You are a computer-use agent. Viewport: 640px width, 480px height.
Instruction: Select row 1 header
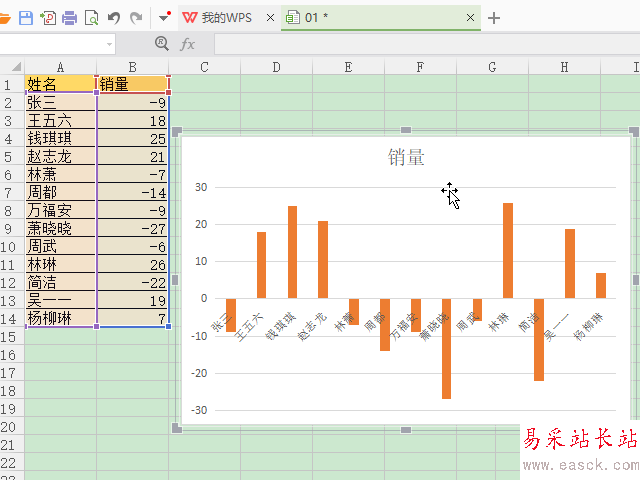(x=12, y=84)
